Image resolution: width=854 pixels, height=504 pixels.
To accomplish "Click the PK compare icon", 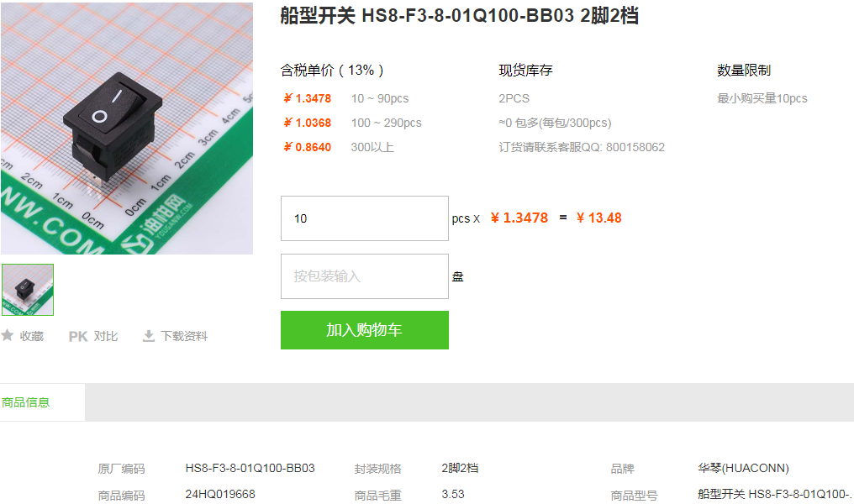I will tap(78, 336).
